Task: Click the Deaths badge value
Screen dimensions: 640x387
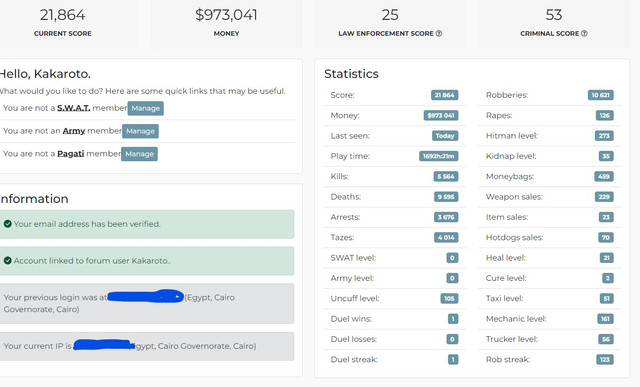Action: pyautogui.click(x=446, y=197)
